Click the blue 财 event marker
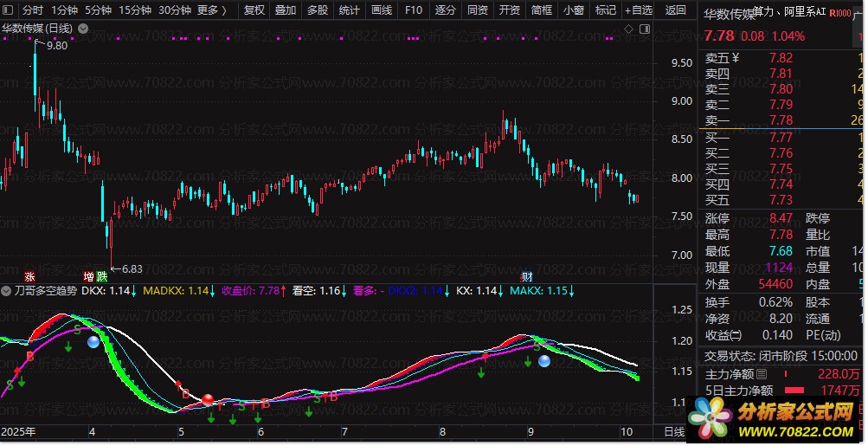 click(x=526, y=277)
